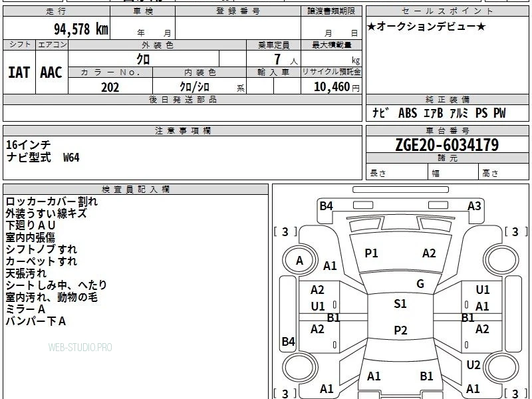Click the 乗車定員 header
The height and width of the screenshot is (399, 532).
tap(273, 45)
